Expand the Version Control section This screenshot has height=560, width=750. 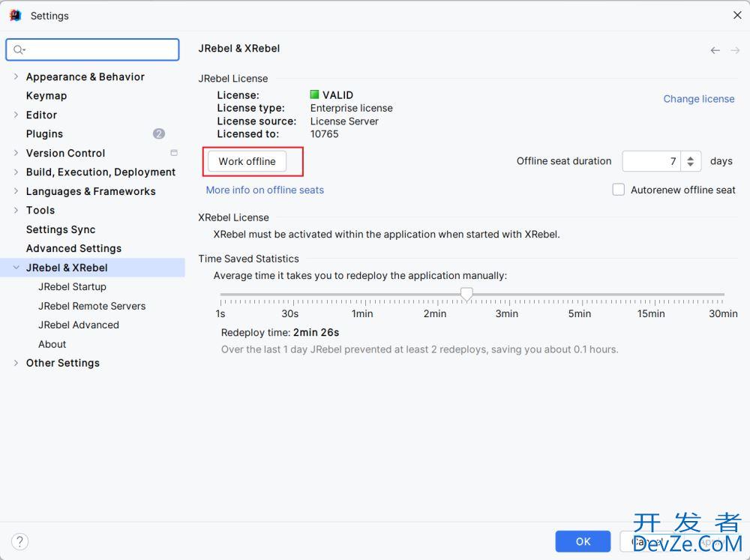point(16,153)
